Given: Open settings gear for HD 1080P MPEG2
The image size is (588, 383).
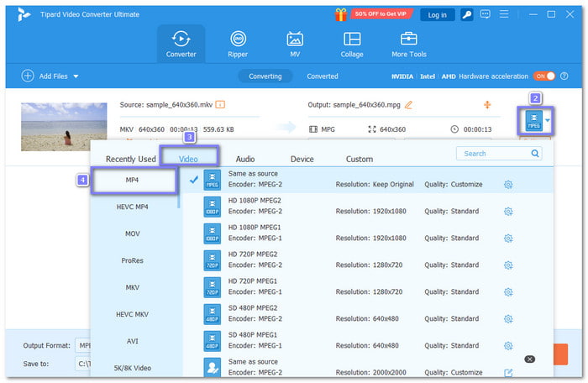Looking at the screenshot, I should [508, 211].
